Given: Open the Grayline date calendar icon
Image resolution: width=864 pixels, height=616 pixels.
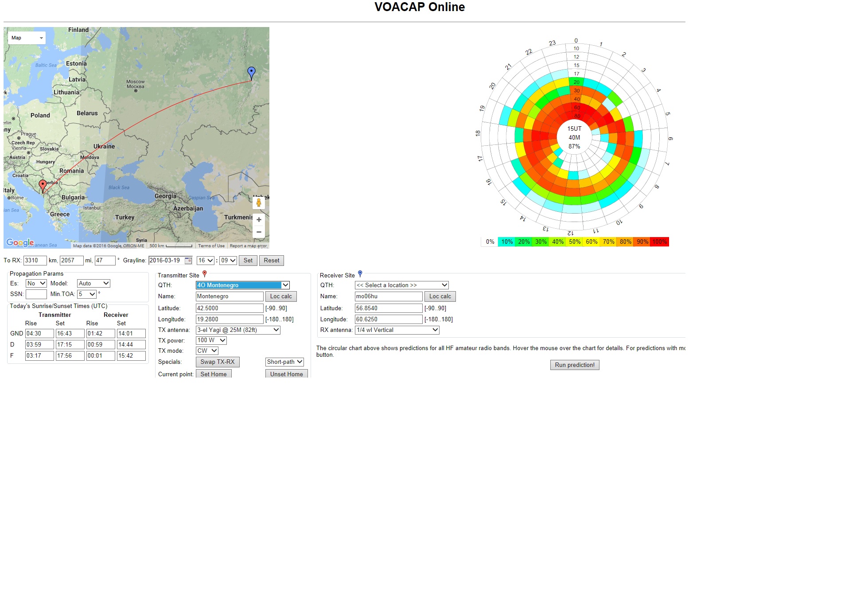Looking at the screenshot, I should coord(188,261).
